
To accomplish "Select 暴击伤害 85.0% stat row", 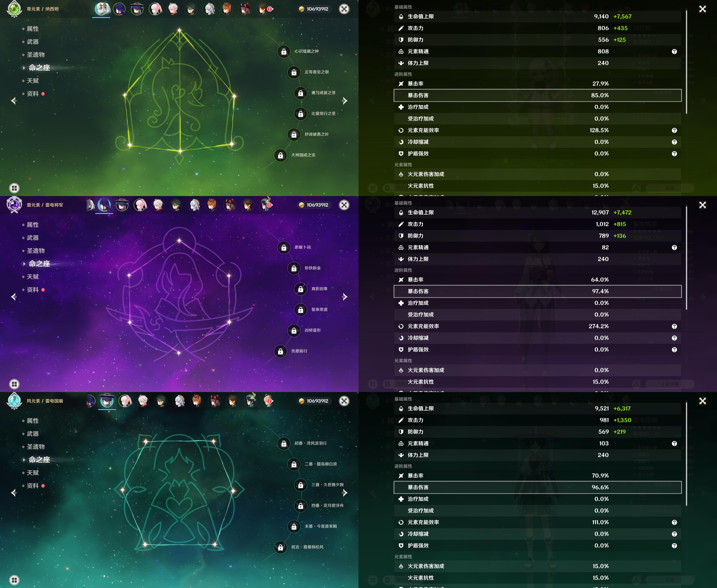I will pos(537,95).
